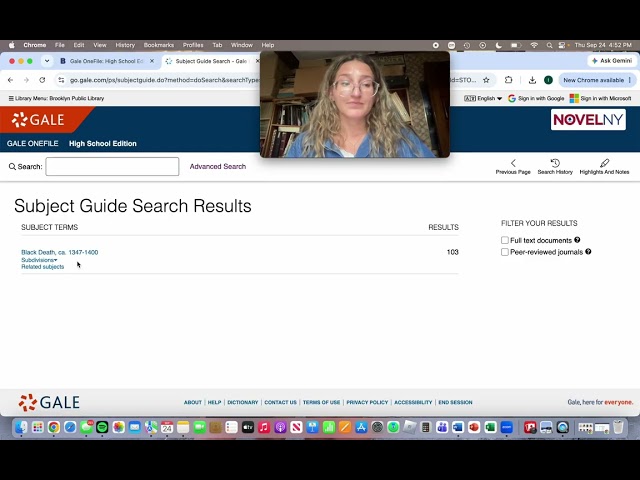Viewport: 640px width, 480px height.
Task: Click in the Search input field
Action: coord(112,167)
